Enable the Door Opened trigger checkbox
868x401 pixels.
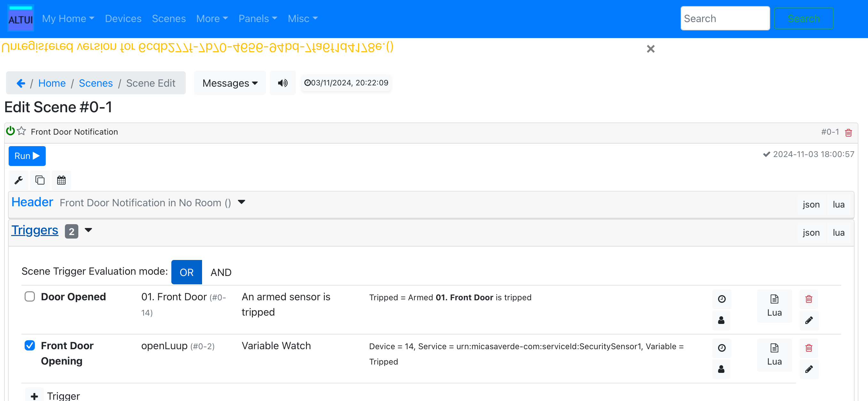click(x=30, y=296)
